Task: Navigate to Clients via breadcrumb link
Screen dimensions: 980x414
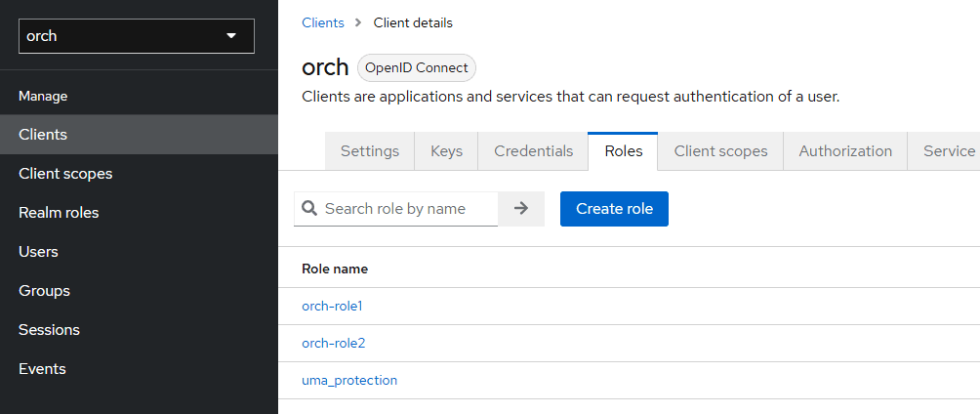Action: tap(322, 22)
